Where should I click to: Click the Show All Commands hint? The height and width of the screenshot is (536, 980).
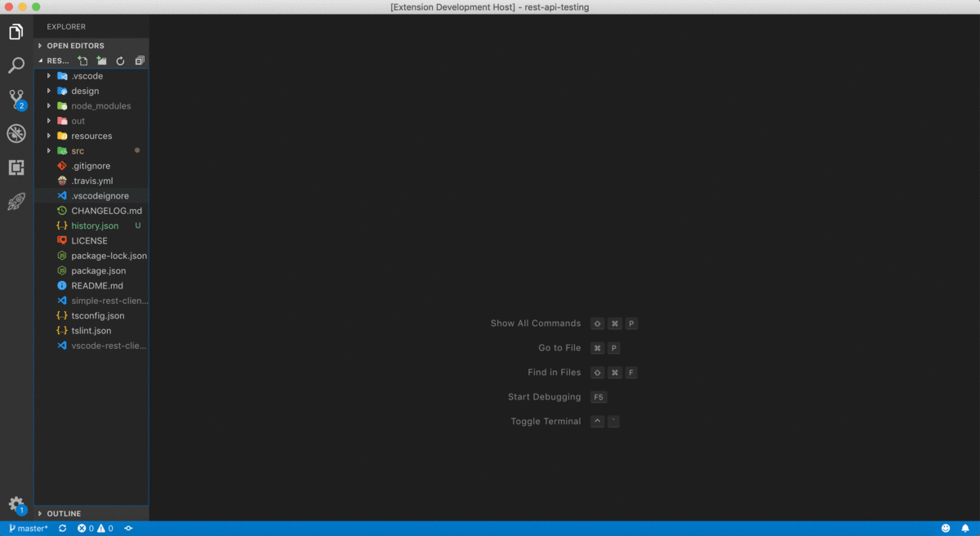[536, 324]
